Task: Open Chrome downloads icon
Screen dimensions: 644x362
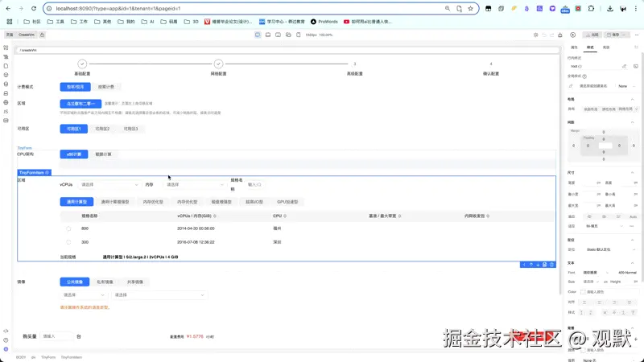Action: click(610, 8)
